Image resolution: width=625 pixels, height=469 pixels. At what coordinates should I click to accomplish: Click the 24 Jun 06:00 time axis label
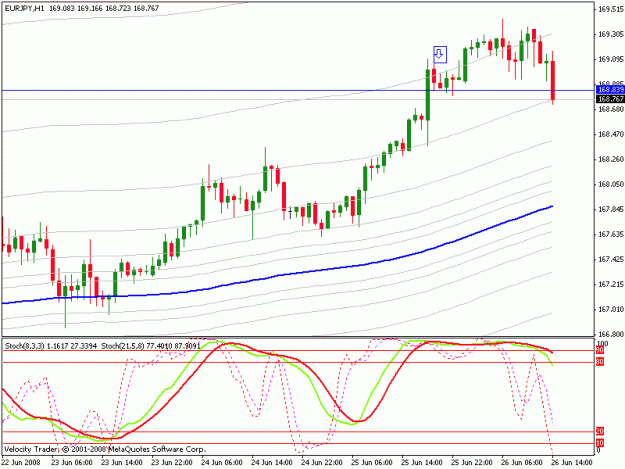[222, 462]
